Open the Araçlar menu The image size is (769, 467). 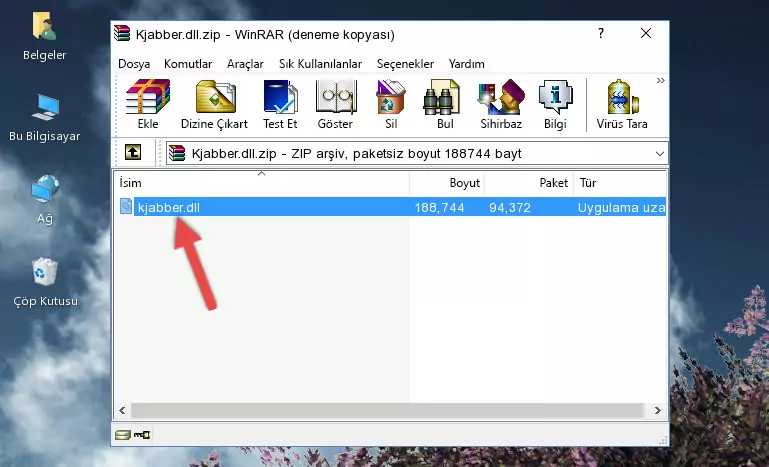(245, 64)
